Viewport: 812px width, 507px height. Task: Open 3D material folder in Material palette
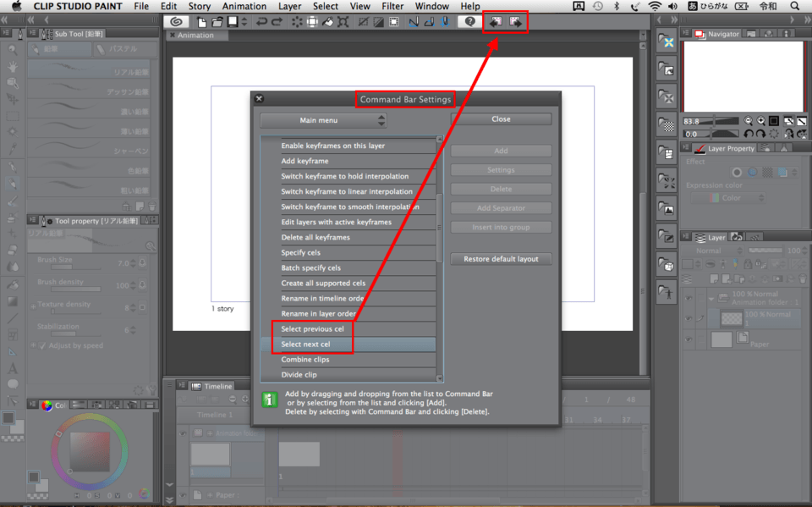coord(667,266)
